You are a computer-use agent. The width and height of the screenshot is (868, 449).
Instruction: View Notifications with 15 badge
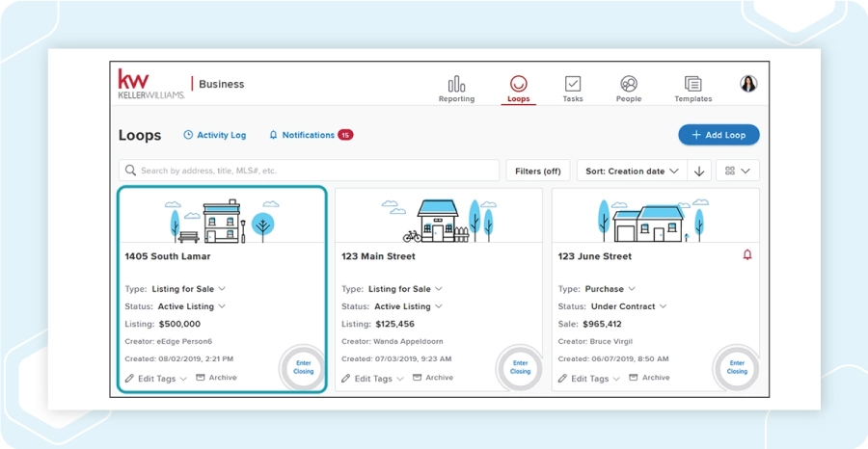[x=312, y=135]
